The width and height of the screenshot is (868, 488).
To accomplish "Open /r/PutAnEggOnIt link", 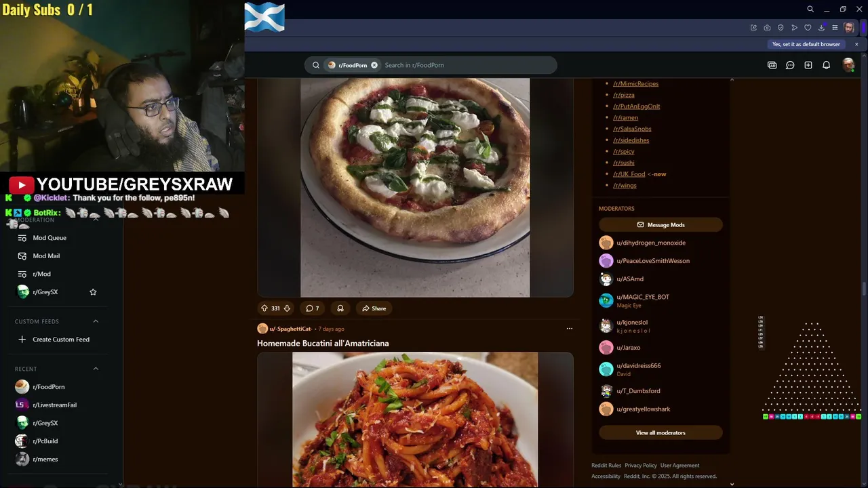I will pos(636,106).
